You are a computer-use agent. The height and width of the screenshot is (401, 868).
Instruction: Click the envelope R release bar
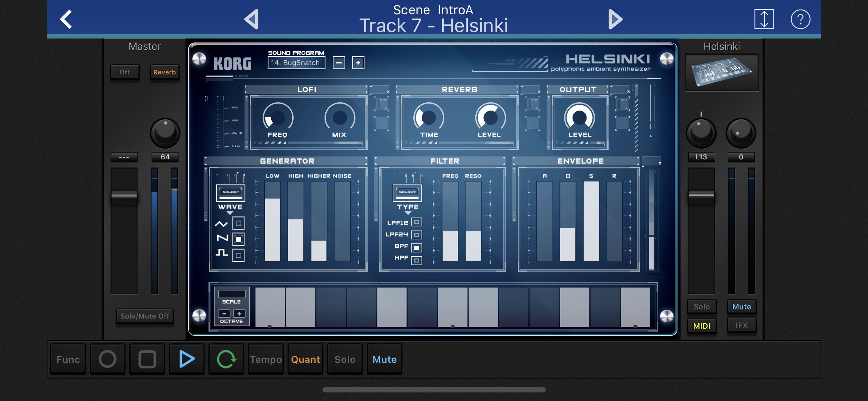[x=614, y=221]
